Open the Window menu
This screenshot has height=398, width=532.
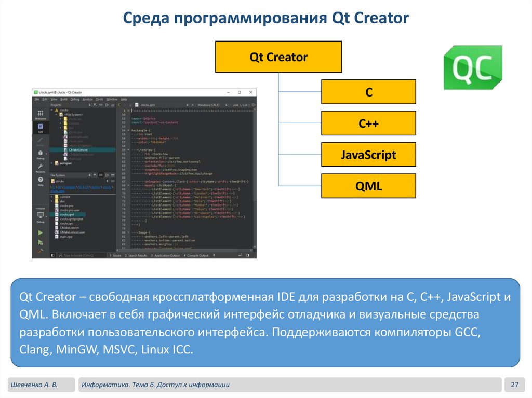(x=112, y=99)
